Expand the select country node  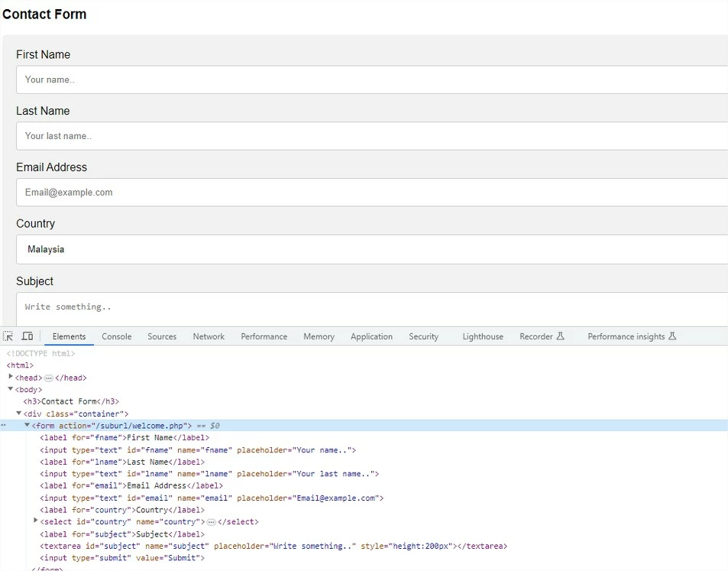coord(36,521)
